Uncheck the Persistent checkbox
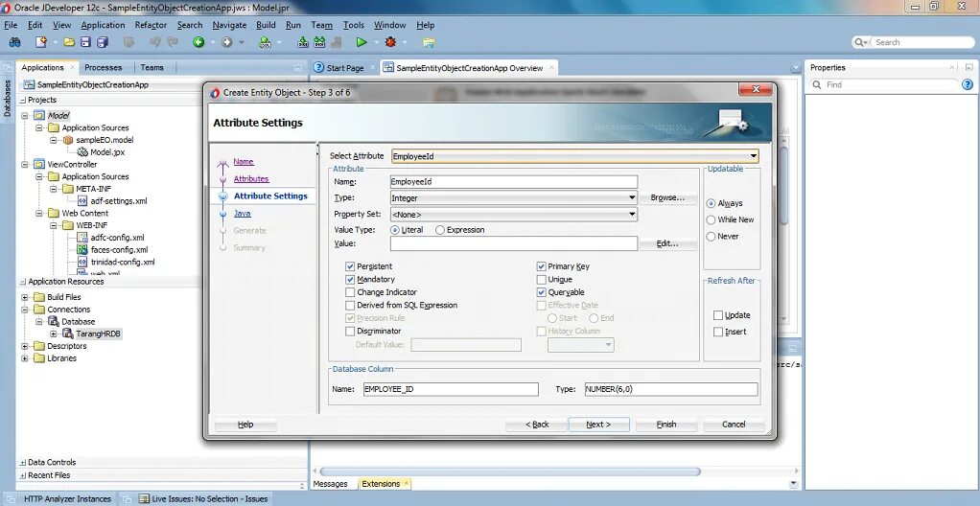The width and height of the screenshot is (980, 506). coord(350,266)
